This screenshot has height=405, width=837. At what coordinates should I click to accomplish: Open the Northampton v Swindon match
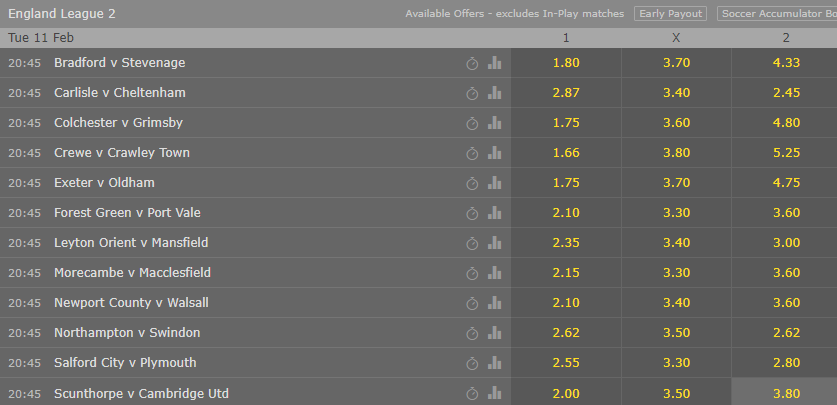tap(127, 333)
